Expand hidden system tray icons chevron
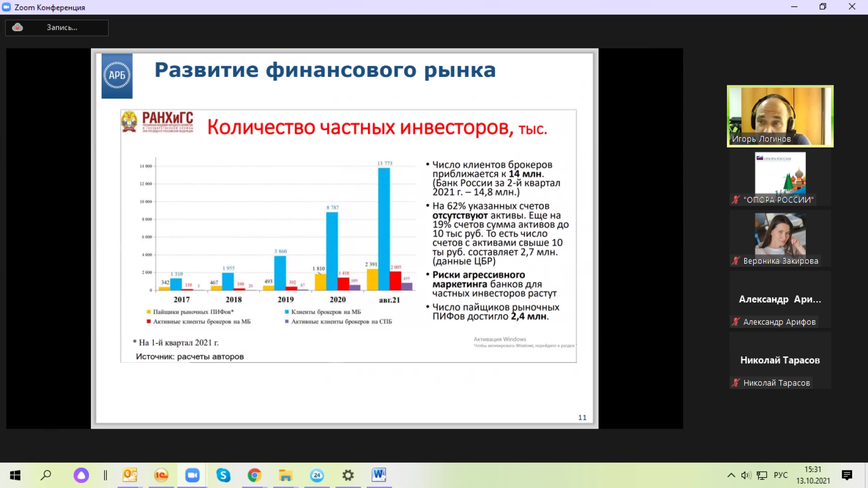This screenshot has width=868, height=488. [x=731, y=475]
